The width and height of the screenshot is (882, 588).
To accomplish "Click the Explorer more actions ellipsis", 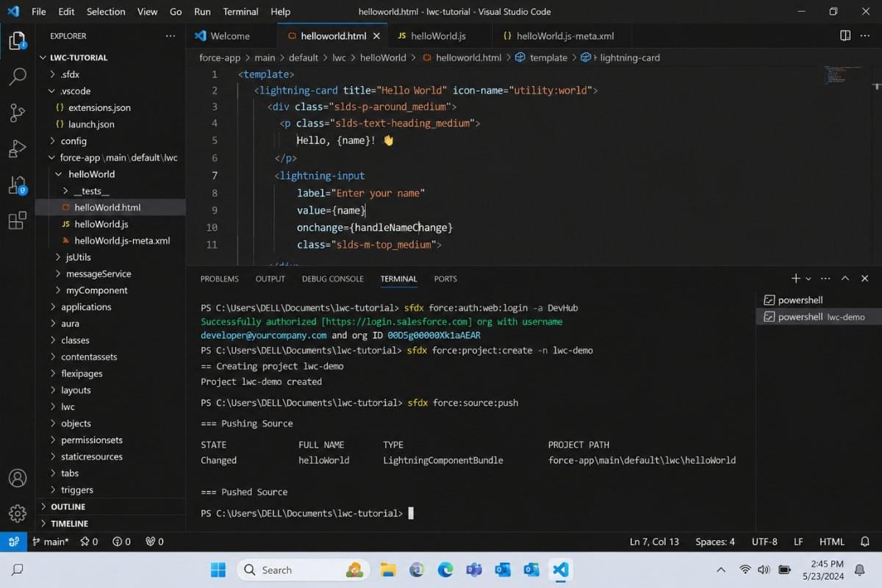I will click(x=171, y=36).
